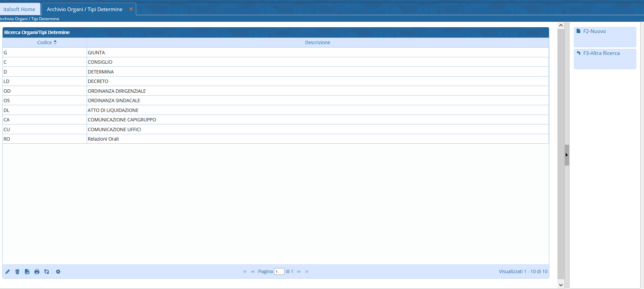Go to the first page of results
Image resolution: width=644 pixels, height=289 pixels.
click(x=245, y=272)
